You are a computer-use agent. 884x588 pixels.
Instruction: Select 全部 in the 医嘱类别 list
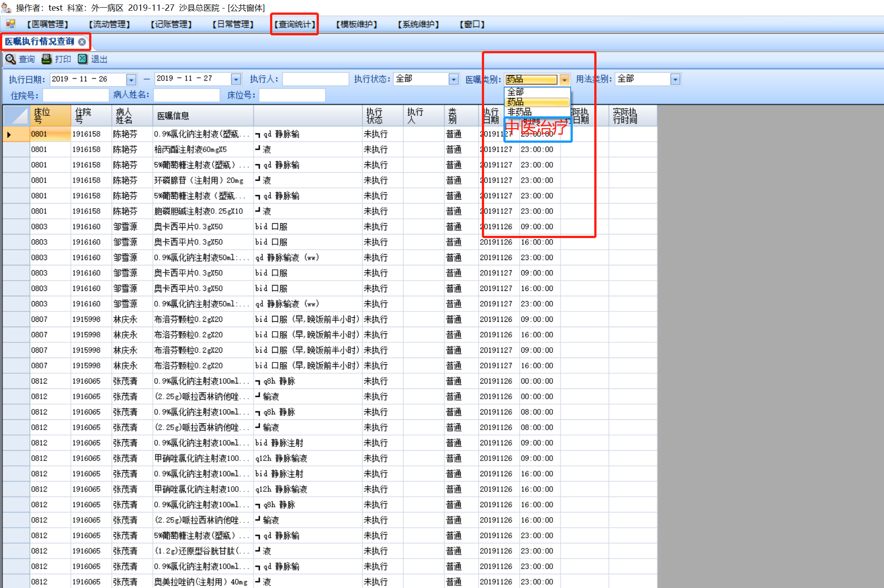[515, 92]
